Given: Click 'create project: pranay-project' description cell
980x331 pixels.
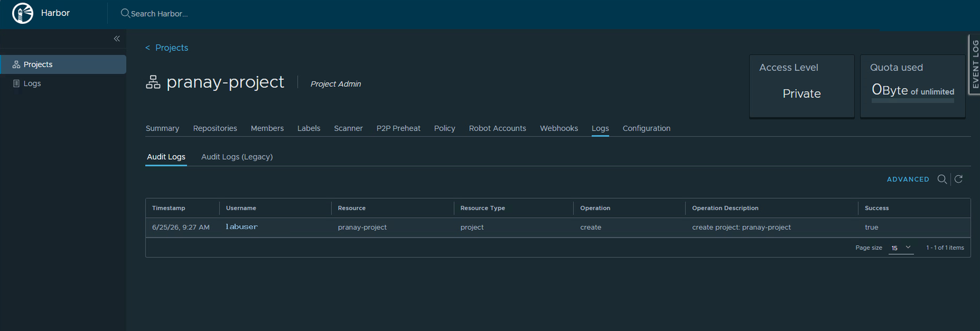Looking at the screenshot, I should (x=741, y=227).
